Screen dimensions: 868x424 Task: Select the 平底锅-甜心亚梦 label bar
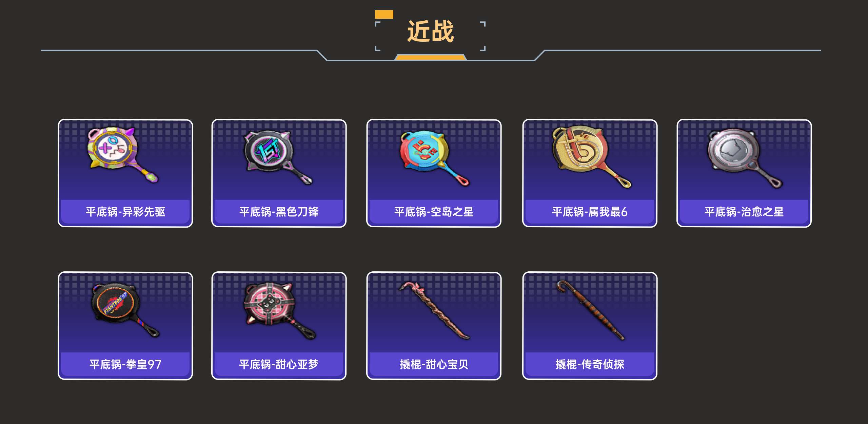(x=279, y=365)
